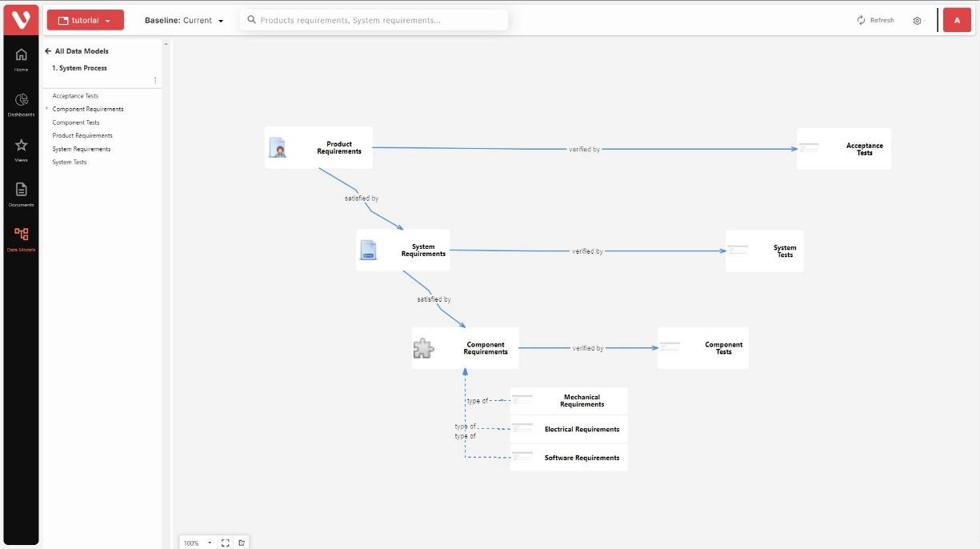The image size is (980, 549).
Task: Open the 100% zoom level dropdown
Action: coord(198,543)
